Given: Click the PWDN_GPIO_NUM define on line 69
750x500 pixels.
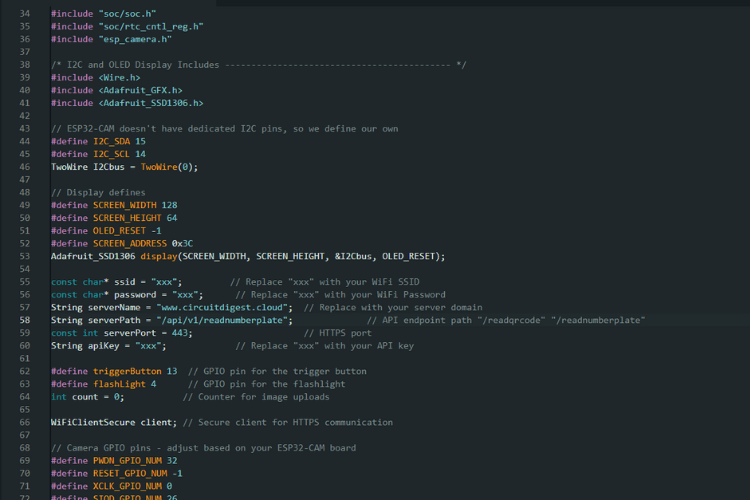Looking at the screenshot, I should 114,461.
